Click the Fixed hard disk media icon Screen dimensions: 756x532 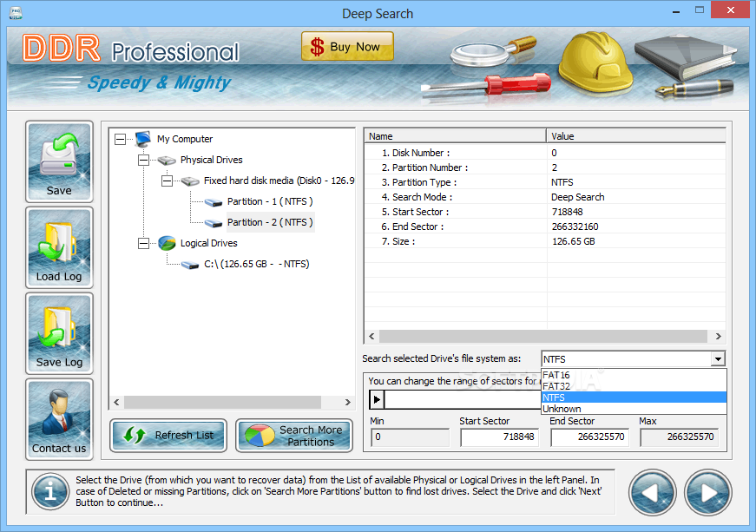coord(190,181)
